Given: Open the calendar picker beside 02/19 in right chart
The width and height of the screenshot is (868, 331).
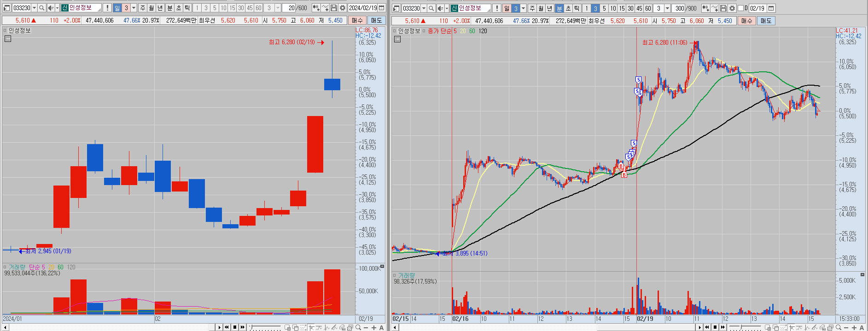Looking at the screenshot, I should point(771,8).
